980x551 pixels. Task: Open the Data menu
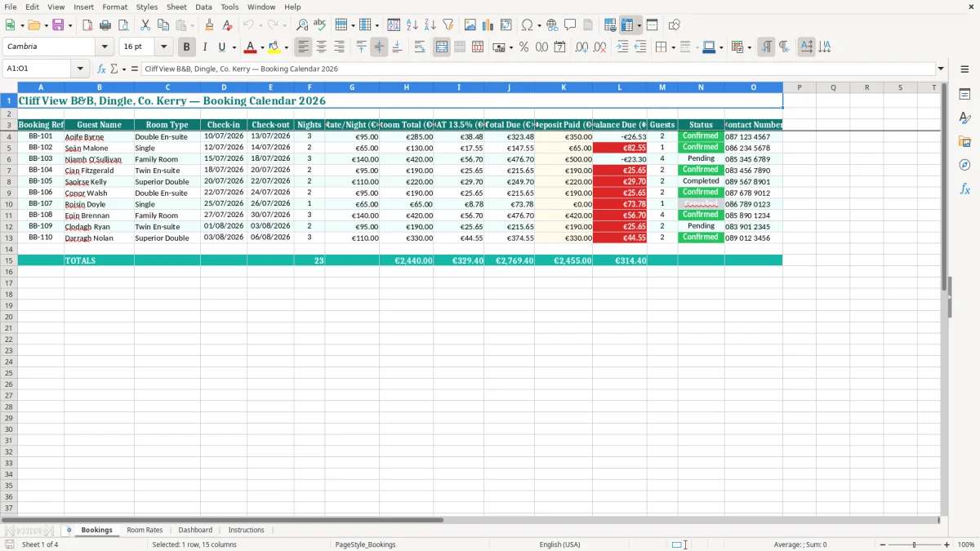pyautogui.click(x=204, y=7)
